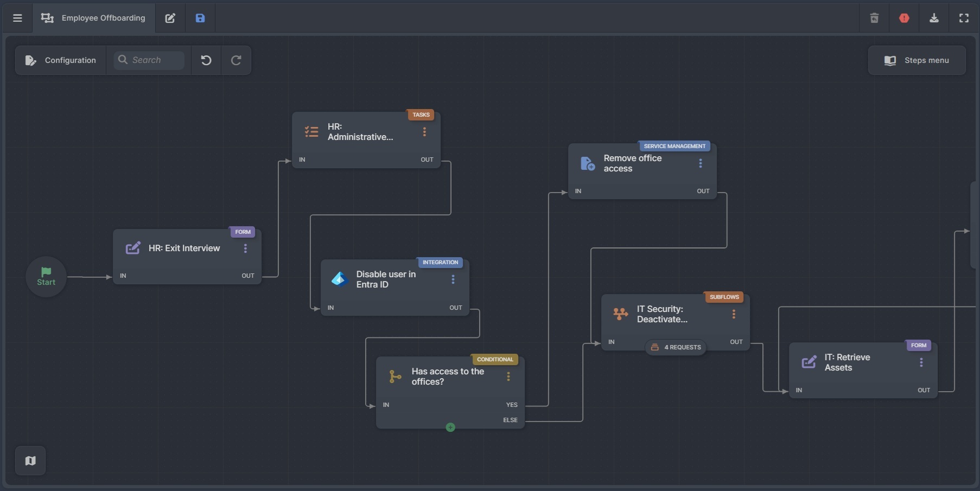Open the red error alert icon

pos(904,18)
